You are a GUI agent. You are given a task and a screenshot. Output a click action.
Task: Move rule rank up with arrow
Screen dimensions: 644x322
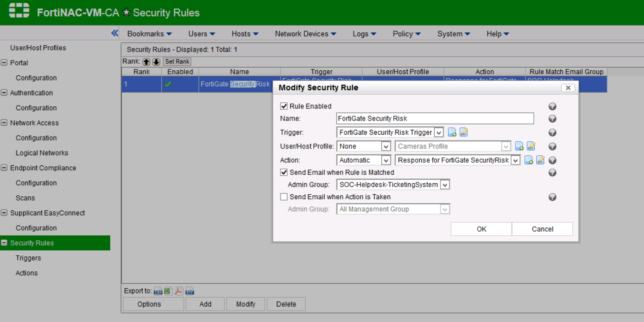click(x=146, y=62)
